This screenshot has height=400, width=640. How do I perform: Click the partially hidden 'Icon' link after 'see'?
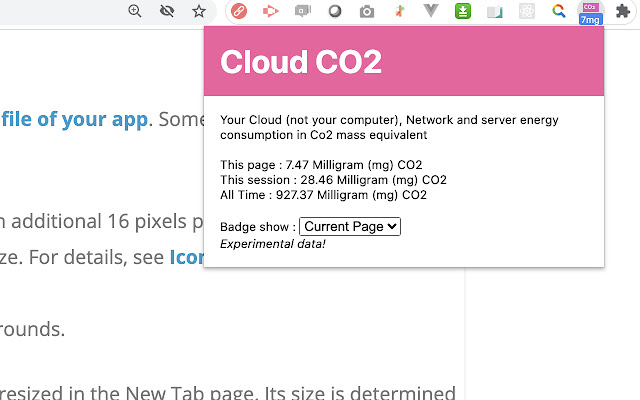pos(187,257)
